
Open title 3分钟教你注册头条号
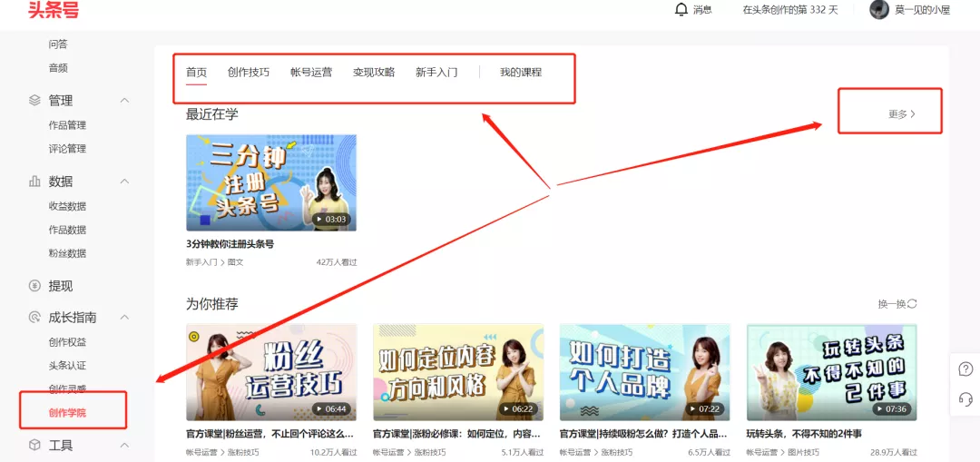click(x=230, y=244)
